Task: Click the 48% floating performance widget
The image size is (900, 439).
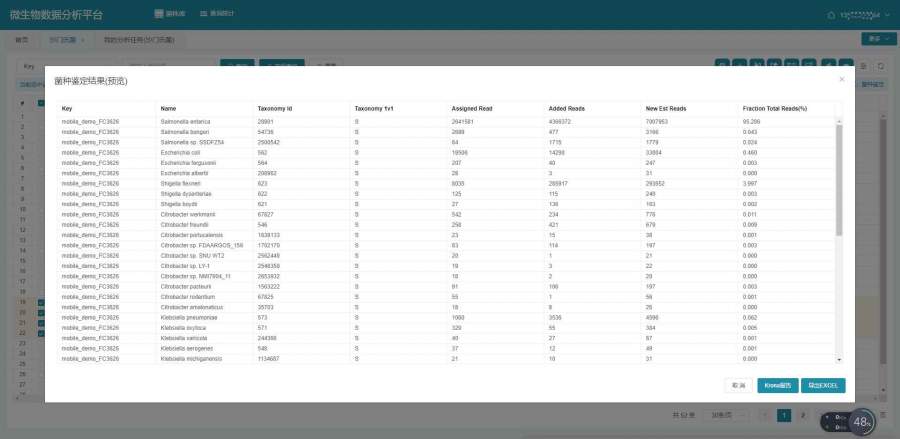Action: [x=862, y=422]
